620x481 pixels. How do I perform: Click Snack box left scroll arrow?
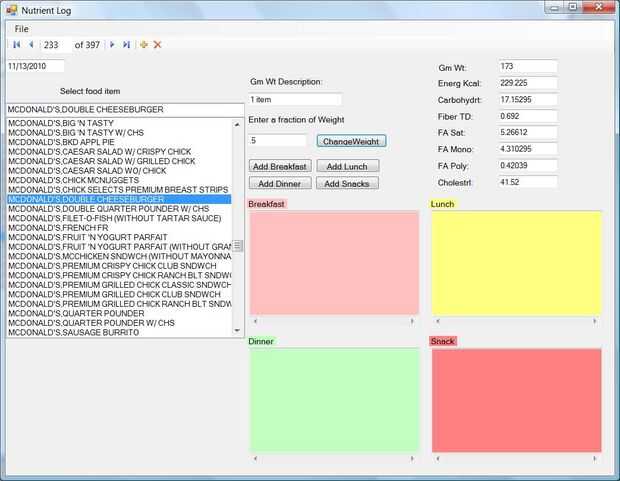tap(438, 459)
